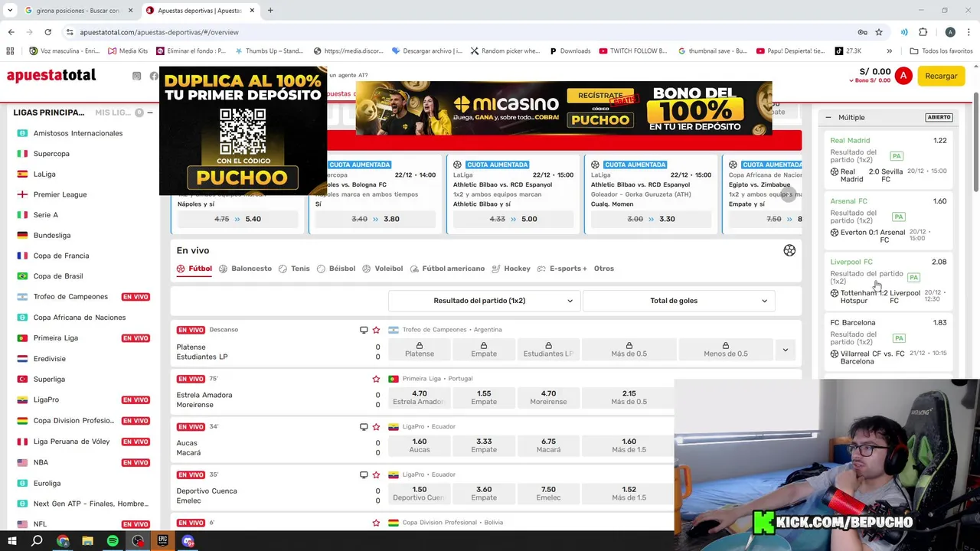This screenshot has width=980, height=551.
Task: Favorite the Aucas vs Macará match star
Action: (376, 426)
